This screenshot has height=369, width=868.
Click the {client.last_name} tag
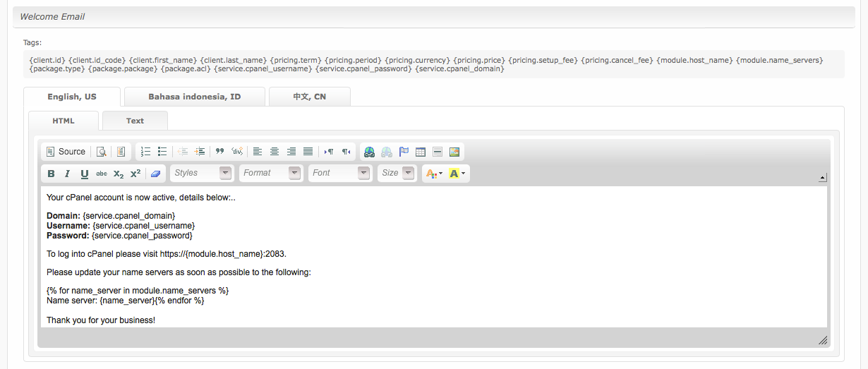(234, 60)
